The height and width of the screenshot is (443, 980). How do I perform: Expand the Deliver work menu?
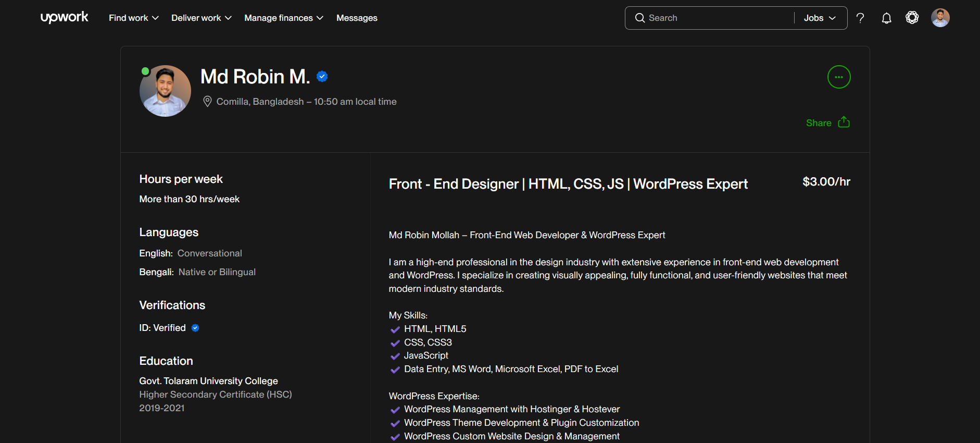point(201,18)
